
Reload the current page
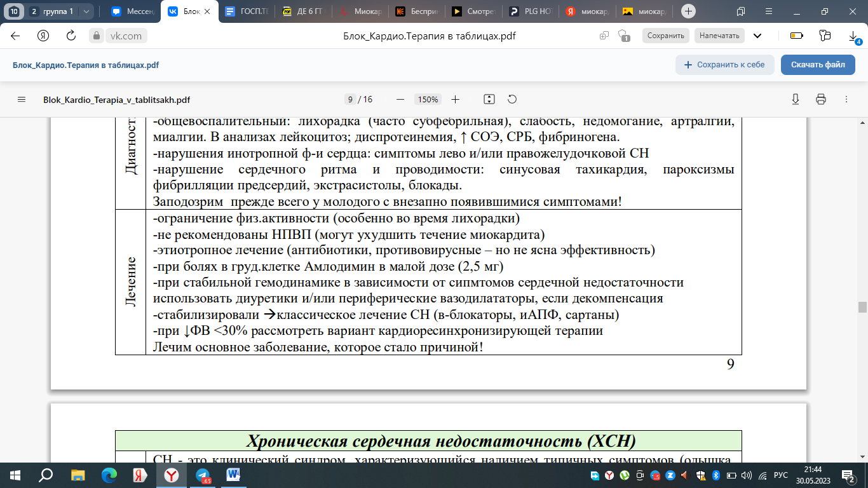[71, 36]
